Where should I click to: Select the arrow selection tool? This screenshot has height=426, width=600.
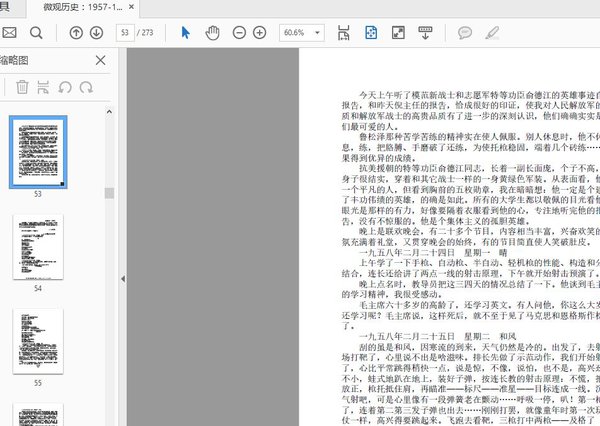186,33
